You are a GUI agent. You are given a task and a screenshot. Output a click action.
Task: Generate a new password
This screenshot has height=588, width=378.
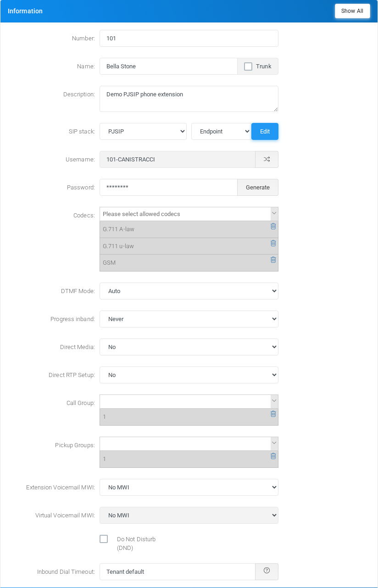(x=258, y=187)
